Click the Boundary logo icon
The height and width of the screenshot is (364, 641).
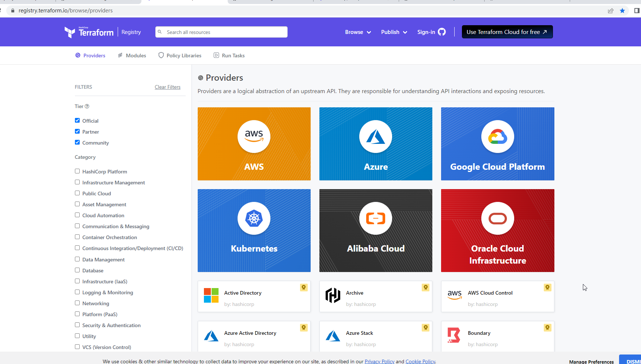pyautogui.click(x=454, y=335)
